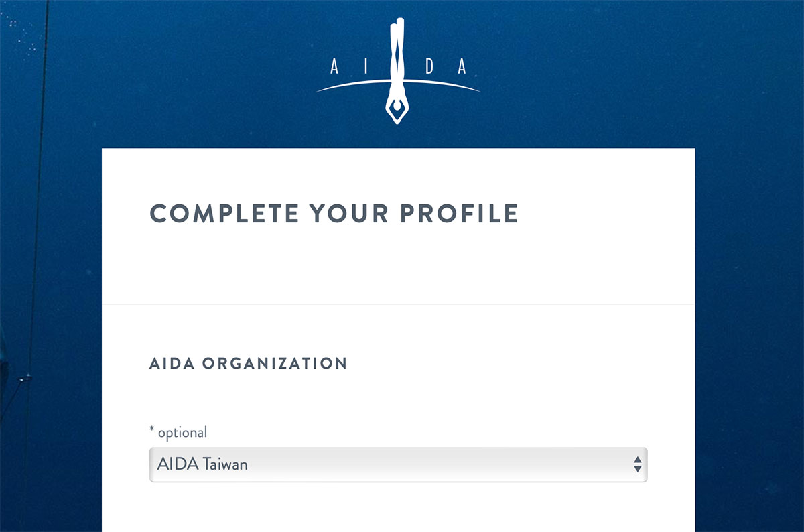
Task: Click the horizontal divider below the profile heading
Action: pyautogui.click(x=398, y=304)
